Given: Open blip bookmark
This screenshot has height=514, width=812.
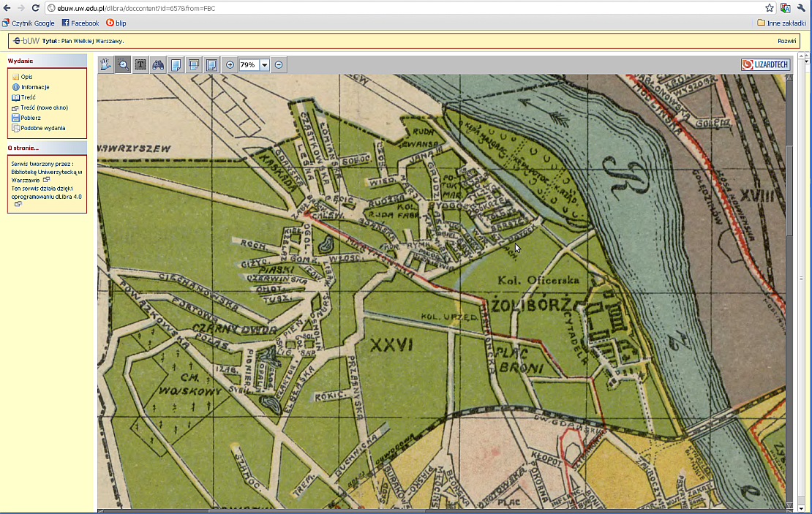Looking at the screenshot, I should click(x=116, y=23).
